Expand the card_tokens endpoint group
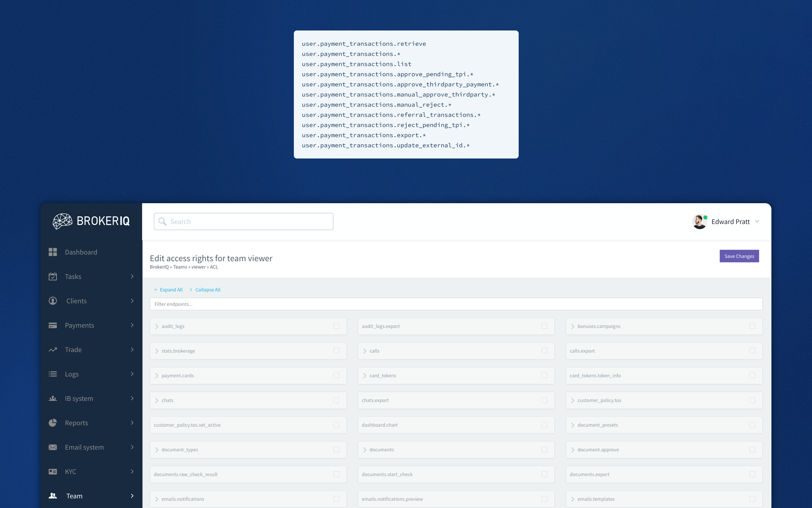 365,376
